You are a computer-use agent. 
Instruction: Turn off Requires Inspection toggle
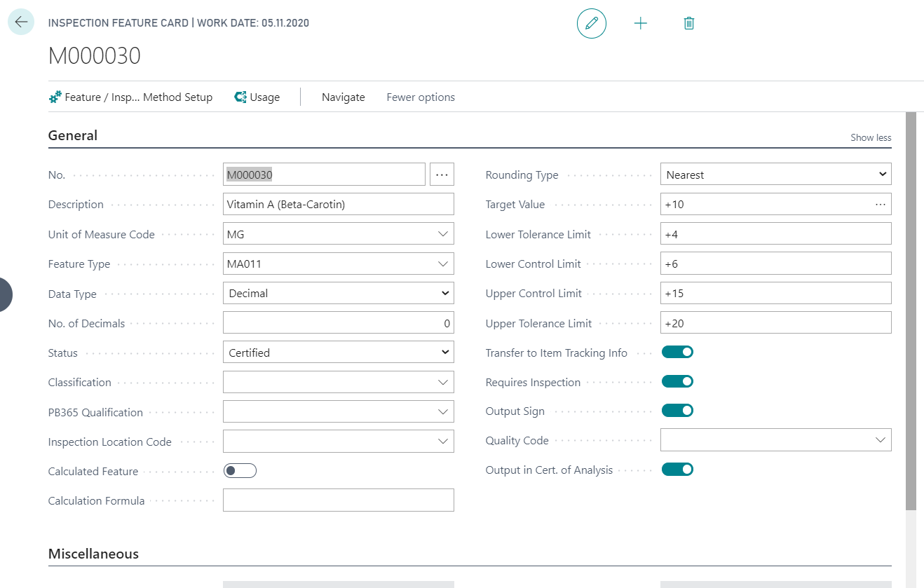coord(677,381)
